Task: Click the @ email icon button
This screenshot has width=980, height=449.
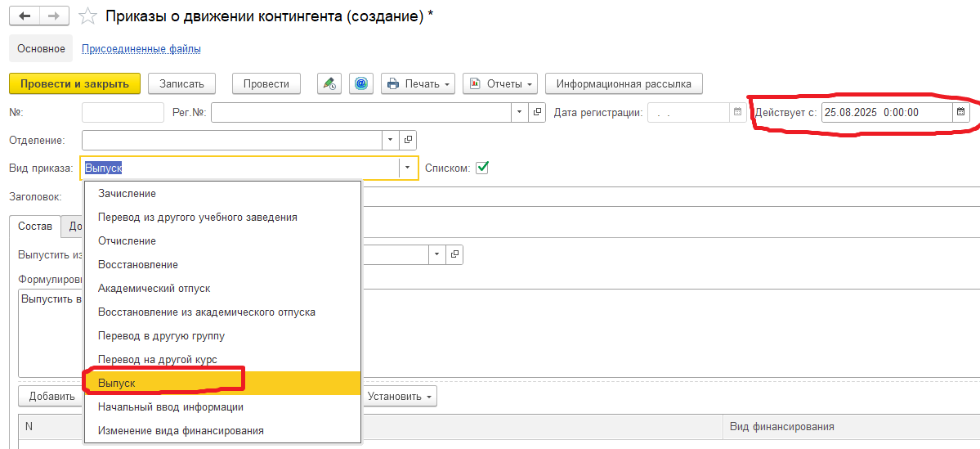Action: (x=361, y=83)
